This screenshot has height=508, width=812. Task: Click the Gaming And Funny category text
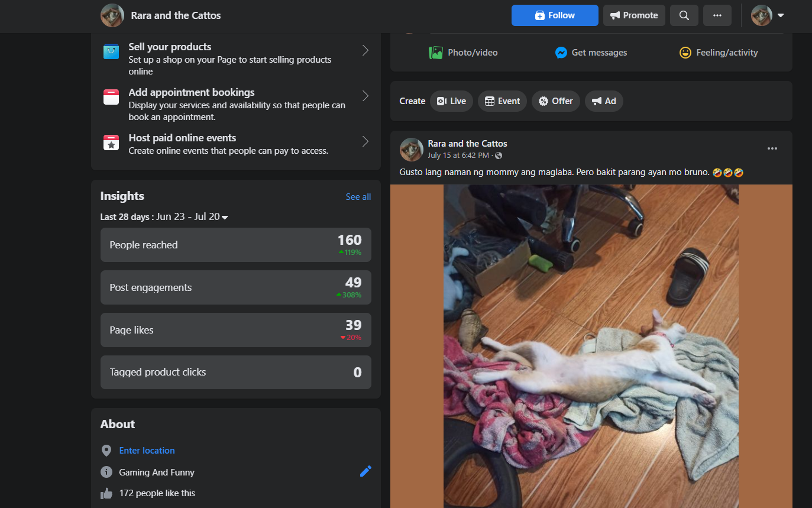pos(157,472)
